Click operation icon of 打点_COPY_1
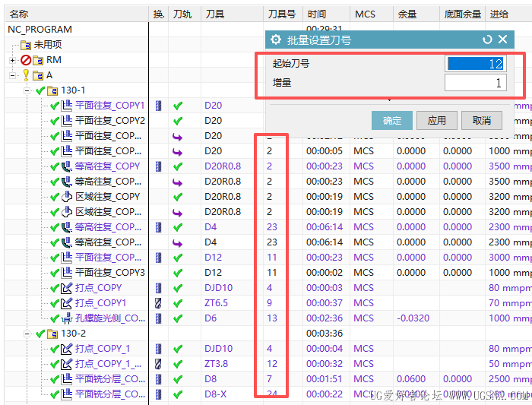Image resolution: width=532 pixels, height=405 pixels. [67, 349]
